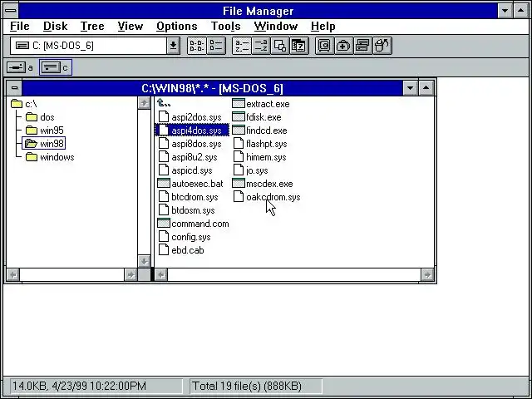Screen dimensions: 532x399
Task: Open the Window menu
Action: click(276, 26)
